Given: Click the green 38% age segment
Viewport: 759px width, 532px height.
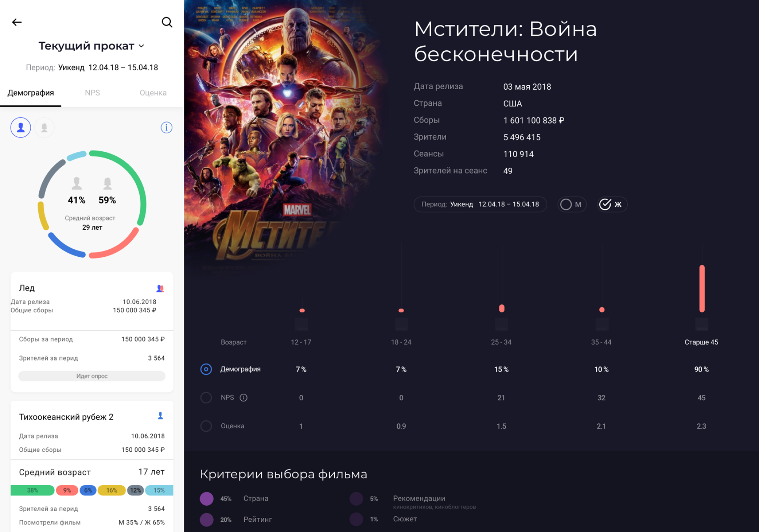Looking at the screenshot, I should tap(32, 490).
